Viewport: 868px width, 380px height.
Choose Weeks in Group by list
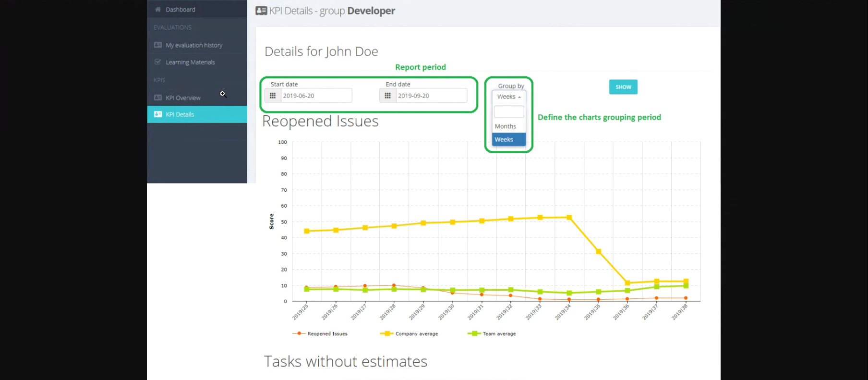coord(509,139)
